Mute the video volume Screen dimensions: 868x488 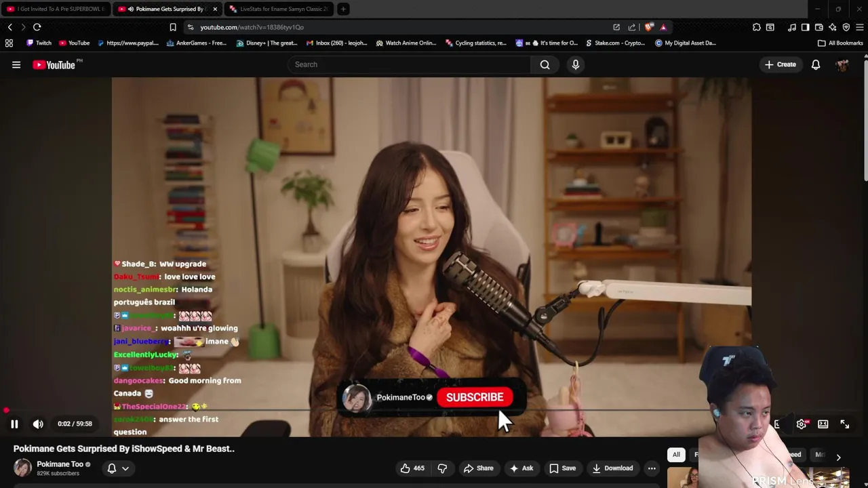(x=38, y=424)
